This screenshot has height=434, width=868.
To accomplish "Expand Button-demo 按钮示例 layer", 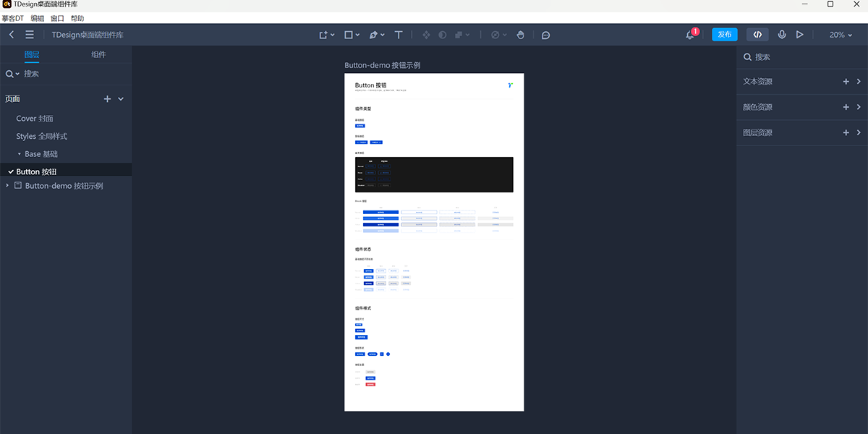I will click(x=7, y=186).
